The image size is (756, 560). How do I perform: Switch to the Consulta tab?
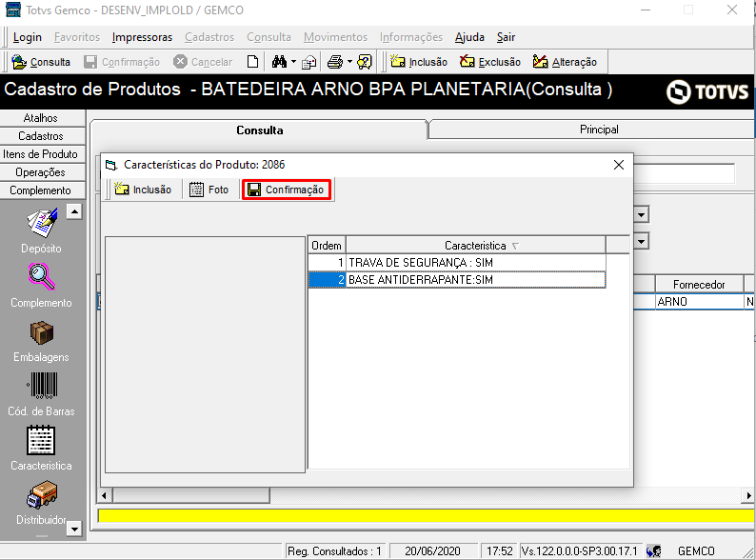[x=259, y=130]
